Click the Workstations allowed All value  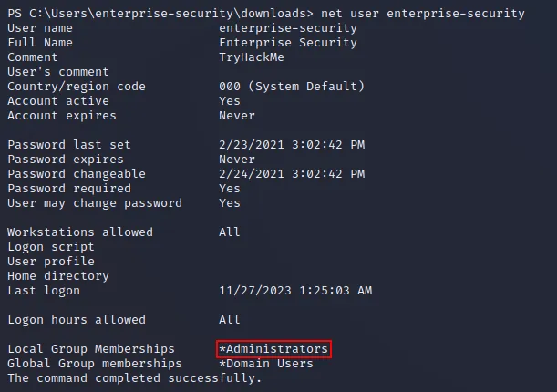click(x=230, y=232)
